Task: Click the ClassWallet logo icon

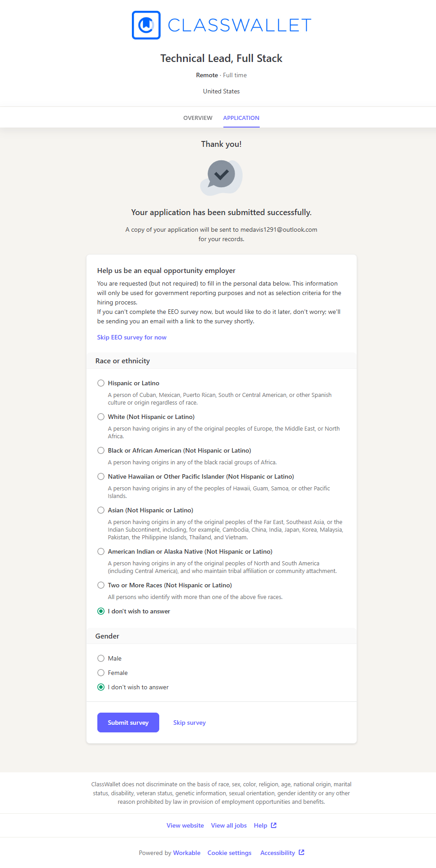Action: [146, 25]
